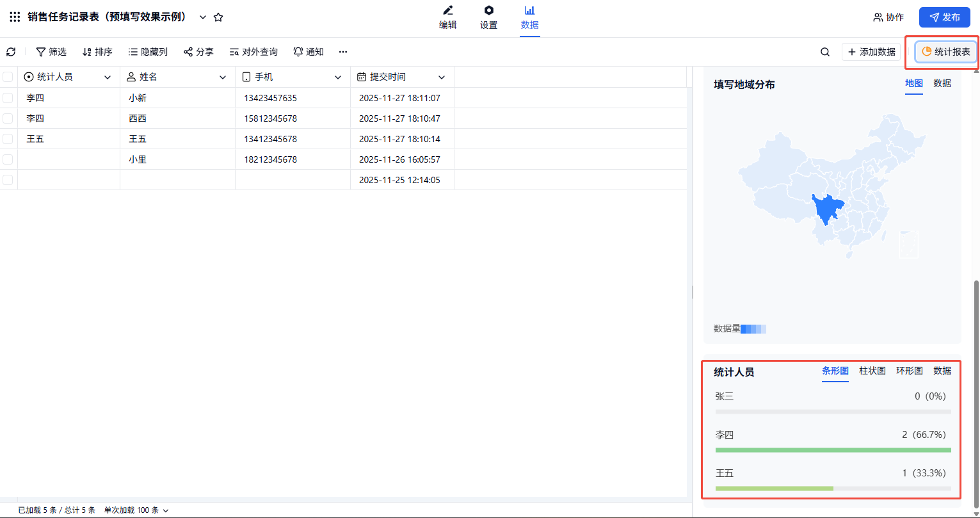The height and width of the screenshot is (518, 980).
Task: Open the 排序 sort tool
Action: (x=97, y=52)
